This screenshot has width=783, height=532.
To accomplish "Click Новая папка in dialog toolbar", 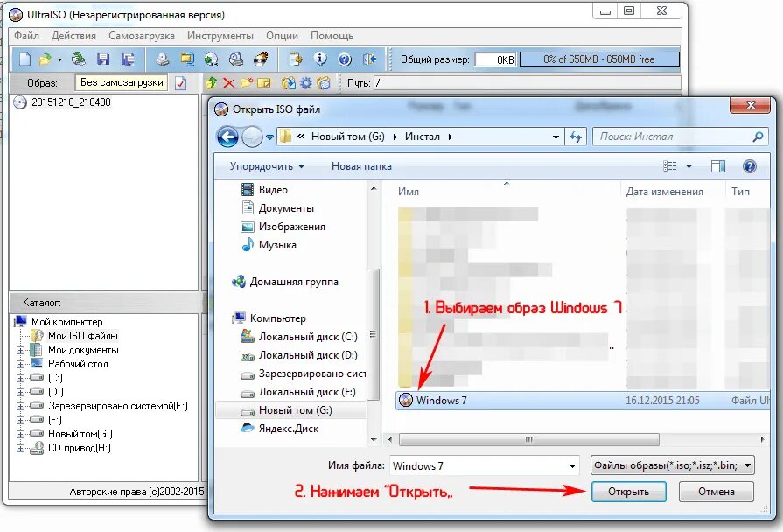I will click(x=361, y=166).
